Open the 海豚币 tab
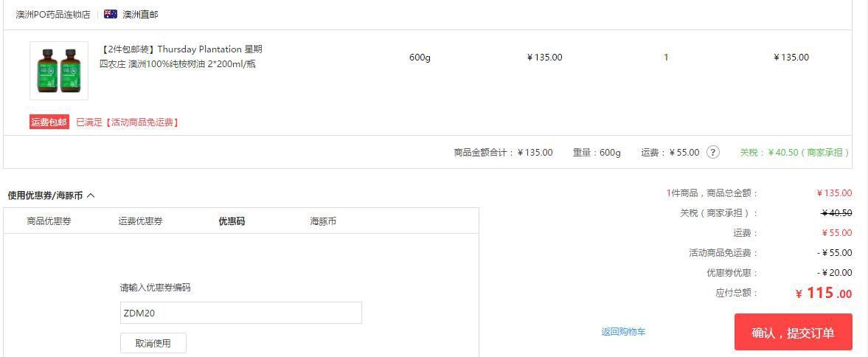 (323, 221)
